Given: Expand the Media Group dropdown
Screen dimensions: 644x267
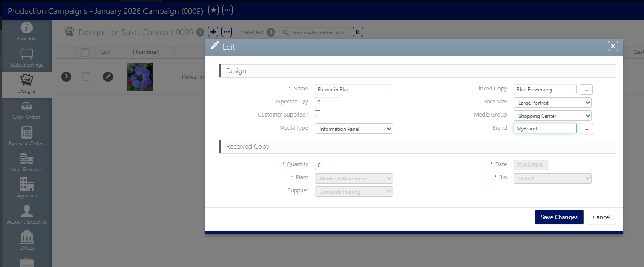Looking at the screenshot, I should tap(552, 116).
